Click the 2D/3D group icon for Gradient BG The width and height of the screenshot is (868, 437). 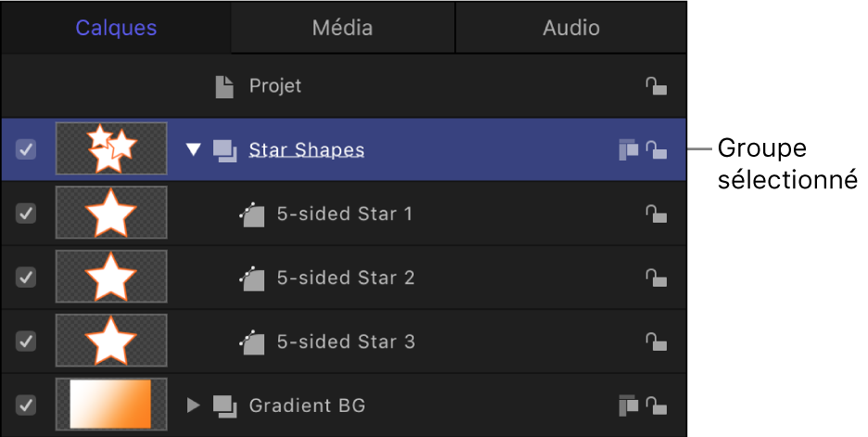628,405
